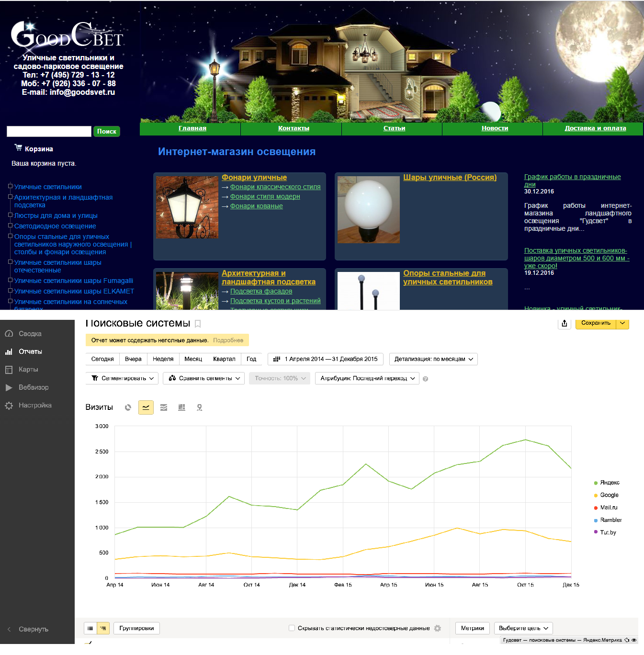Screen dimensions: 644x655
Task: Open Доставка и оплата menu item
Action: (x=595, y=128)
